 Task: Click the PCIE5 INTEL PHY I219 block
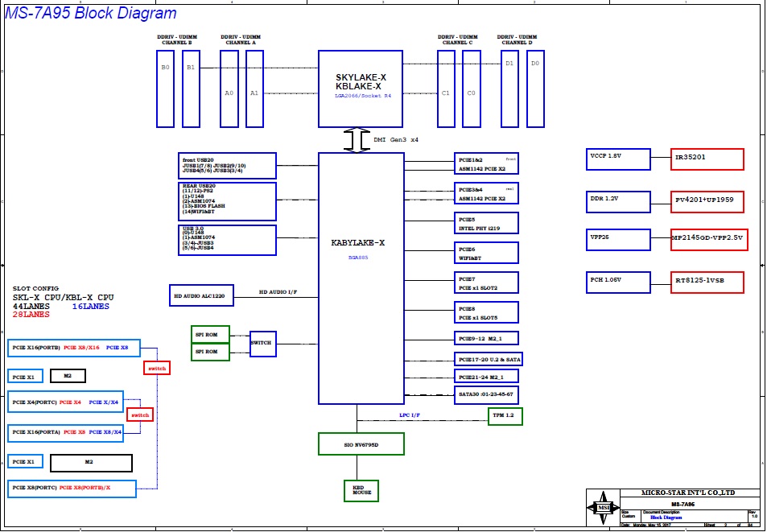(x=486, y=224)
